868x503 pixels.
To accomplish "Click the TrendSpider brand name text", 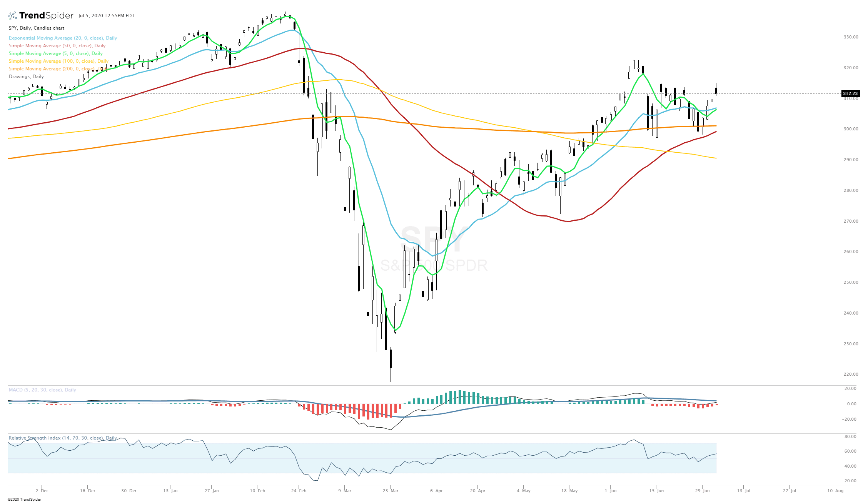I will pyautogui.click(x=46, y=15).
